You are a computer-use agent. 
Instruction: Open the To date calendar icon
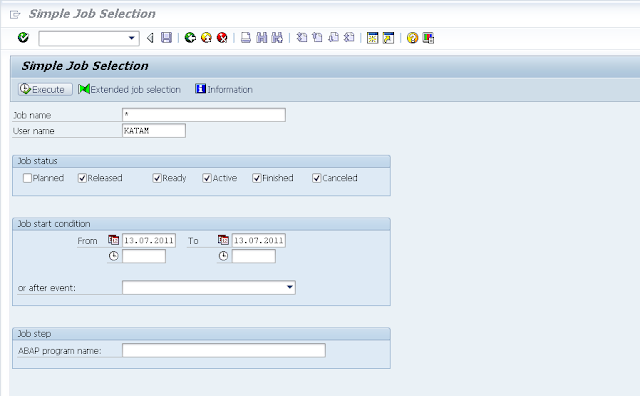(223, 240)
